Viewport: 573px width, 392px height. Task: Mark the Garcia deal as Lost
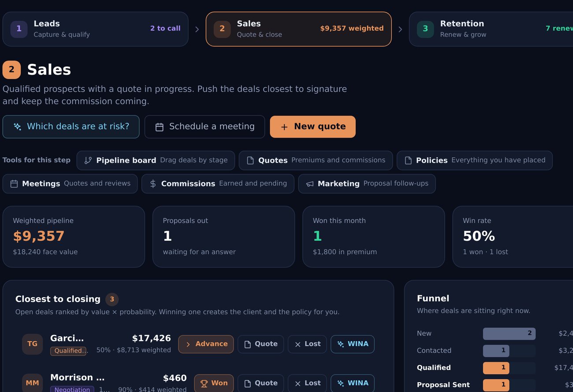click(x=307, y=344)
